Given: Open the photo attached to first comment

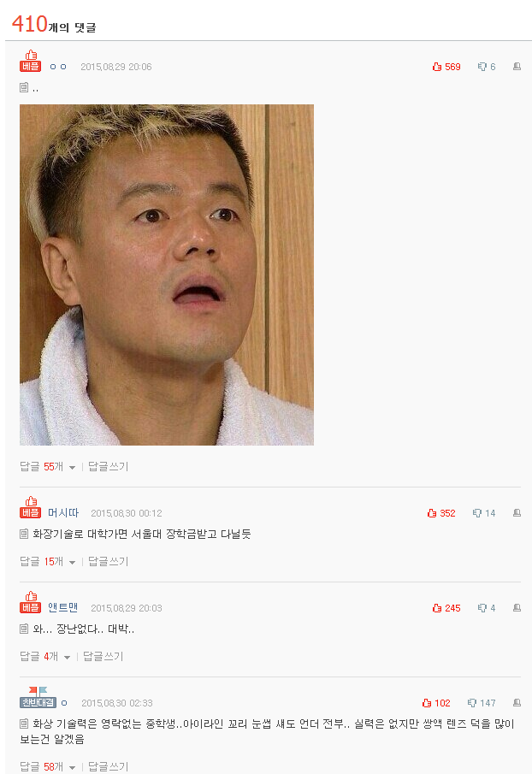Looking at the screenshot, I should (x=167, y=275).
